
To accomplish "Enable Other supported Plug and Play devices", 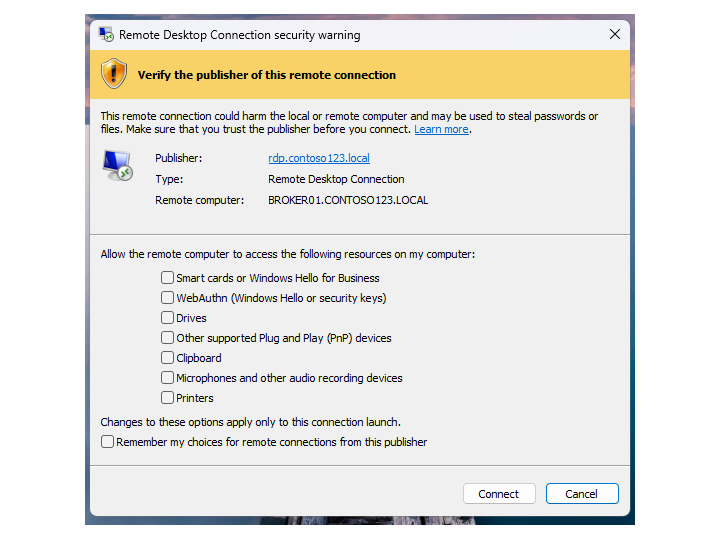I will coord(168,338).
